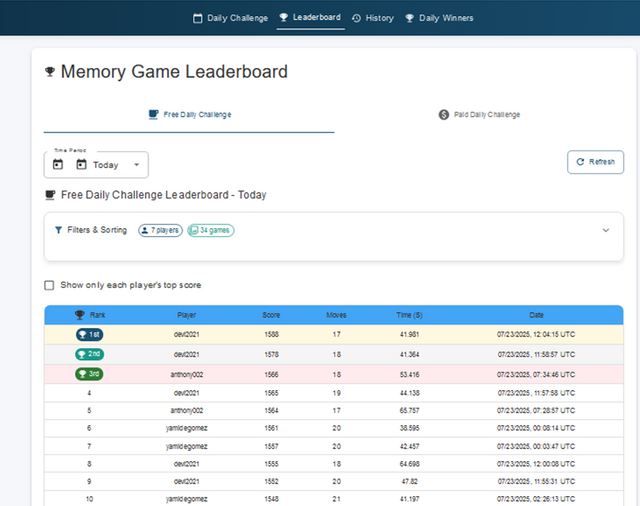Click anthony002 in the 3rd rank row
Image resolution: width=640 pixels, height=506 pixels.
(187, 375)
